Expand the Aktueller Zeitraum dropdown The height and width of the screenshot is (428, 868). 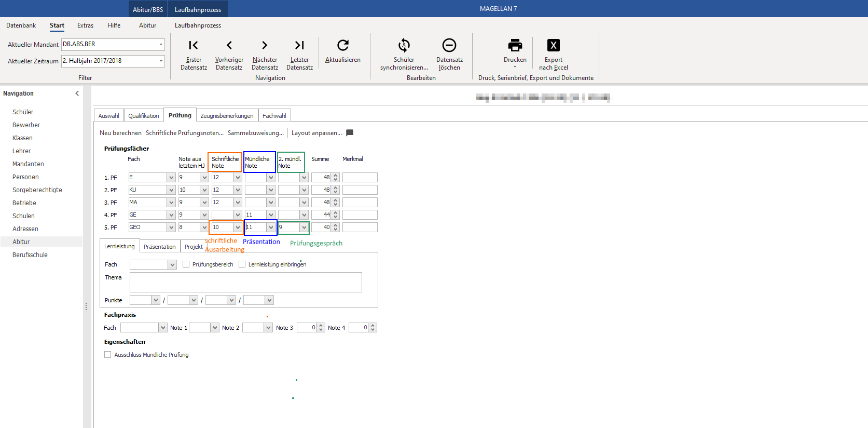[161, 61]
